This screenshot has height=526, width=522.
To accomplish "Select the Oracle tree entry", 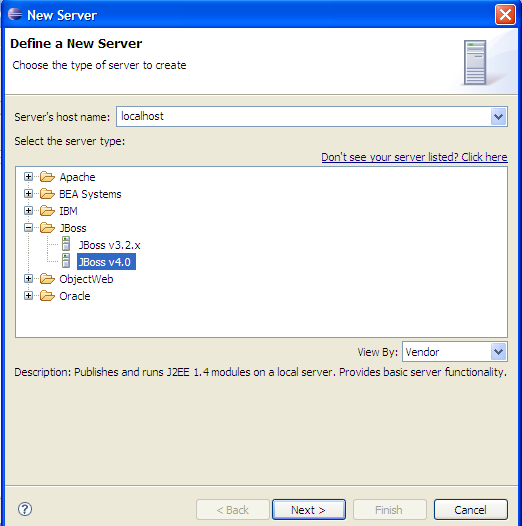I will [x=75, y=296].
